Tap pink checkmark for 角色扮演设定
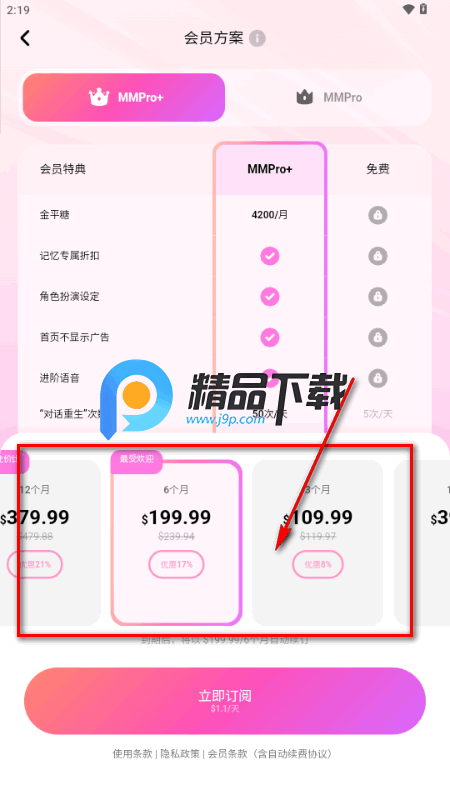 [270, 296]
